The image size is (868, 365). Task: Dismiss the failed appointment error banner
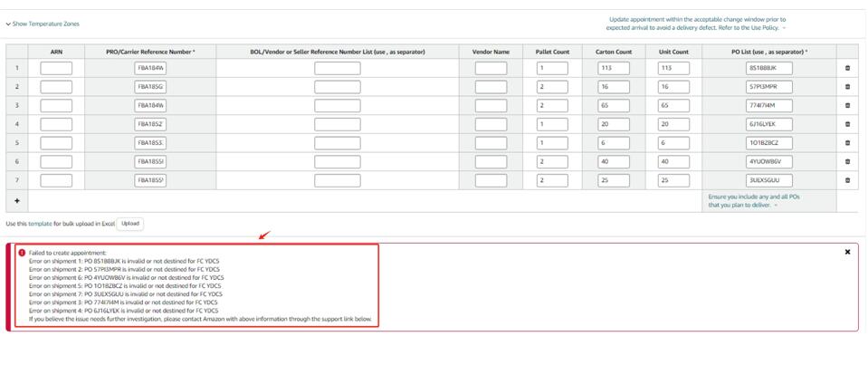[847, 252]
